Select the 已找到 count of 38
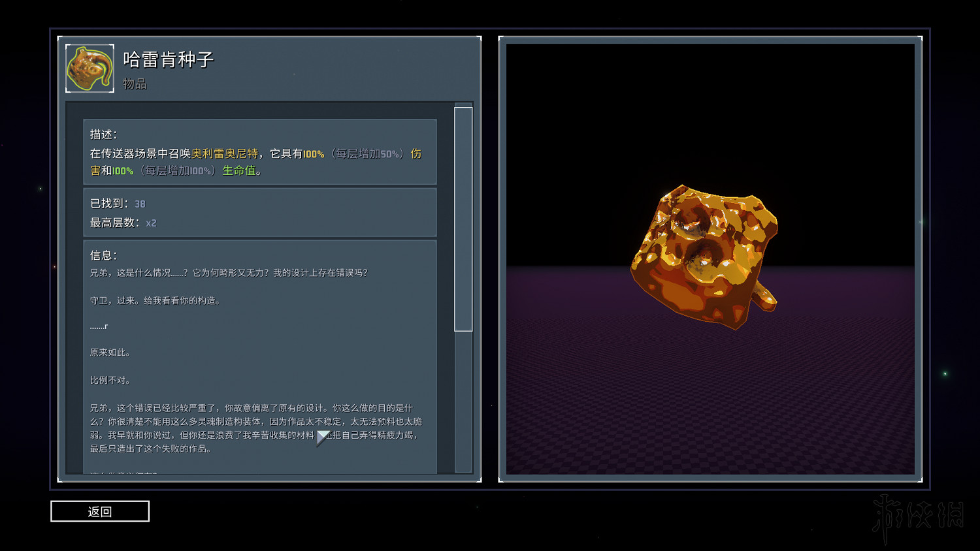 140,204
